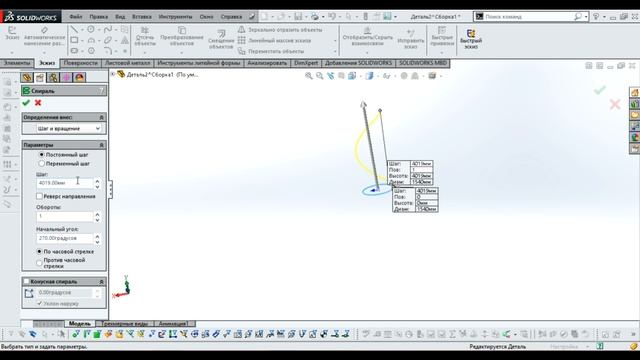Open the search options dropdown arrow
The width and height of the screenshot is (640, 360).
[586, 16]
